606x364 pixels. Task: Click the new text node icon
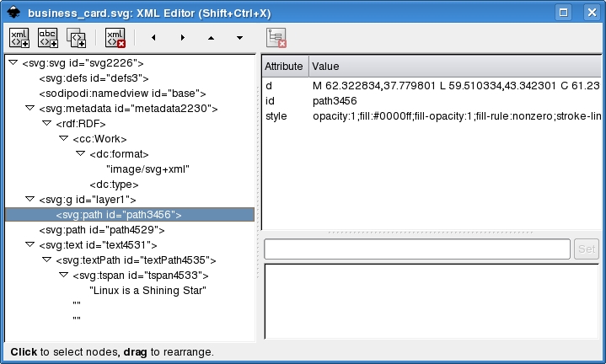coord(47,38)
